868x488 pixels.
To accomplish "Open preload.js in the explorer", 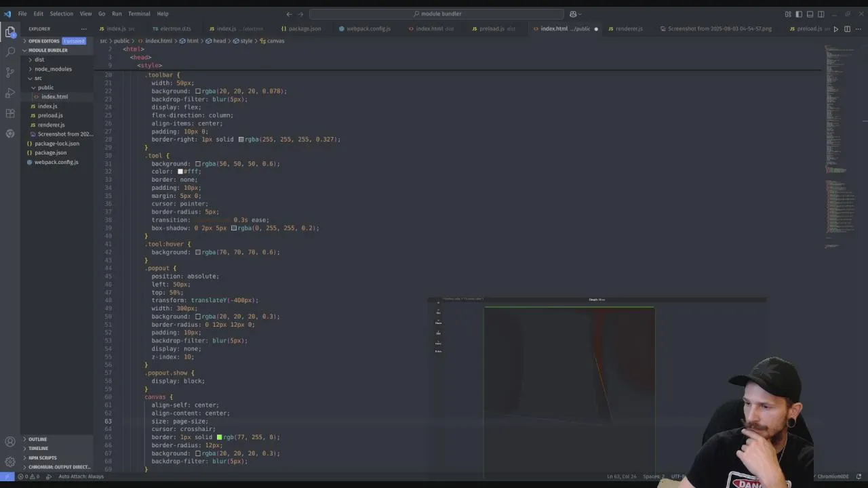I will [x=50, y=115].
